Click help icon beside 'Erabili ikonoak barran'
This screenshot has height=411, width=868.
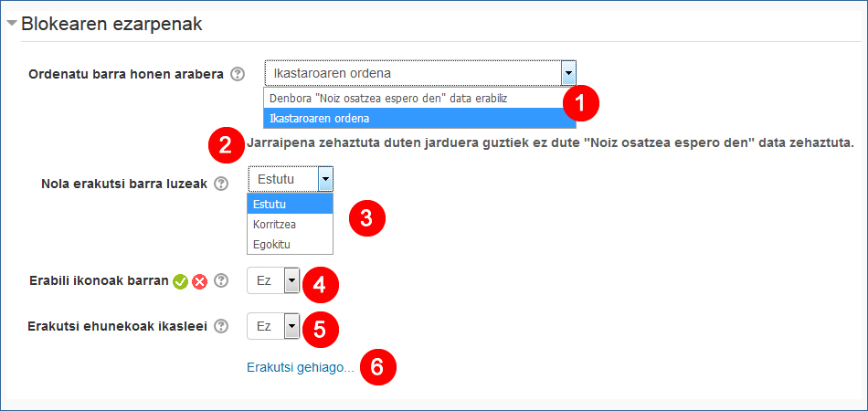220,281
